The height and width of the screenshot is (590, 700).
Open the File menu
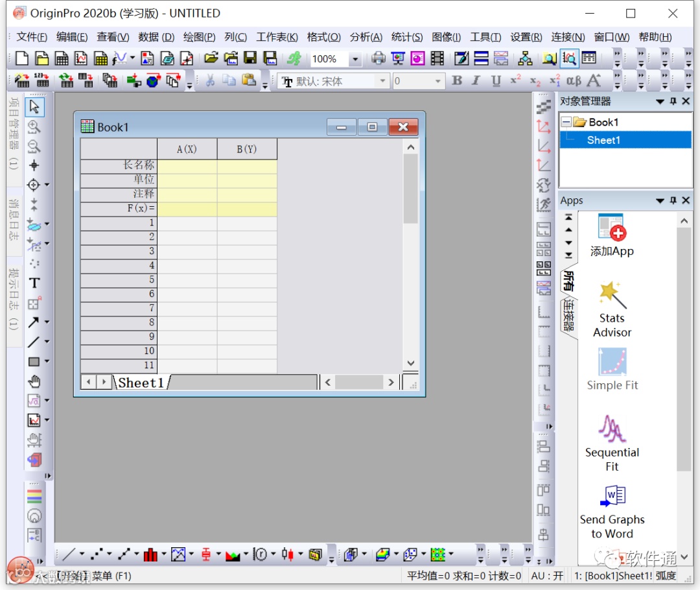click(32, 37)
